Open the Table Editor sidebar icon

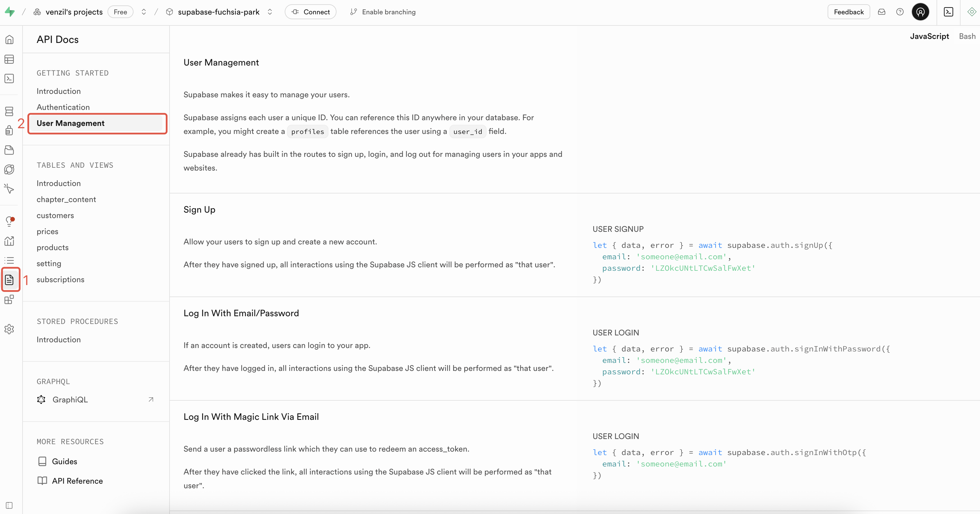pos(9,60)
